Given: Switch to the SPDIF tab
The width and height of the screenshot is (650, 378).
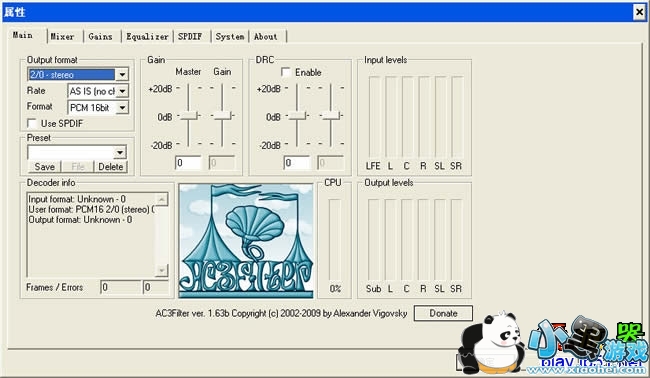Looking at the screenshot, I should (x=191, y=36).
